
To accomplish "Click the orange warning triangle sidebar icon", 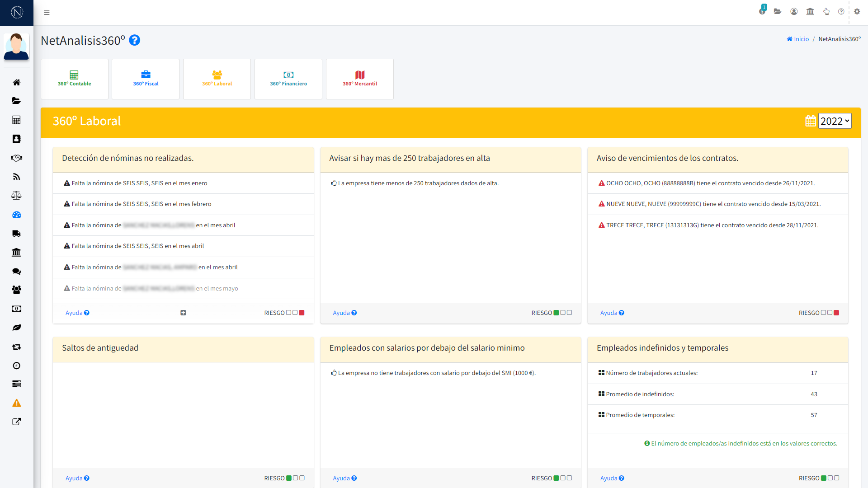I will click(16, 403).
